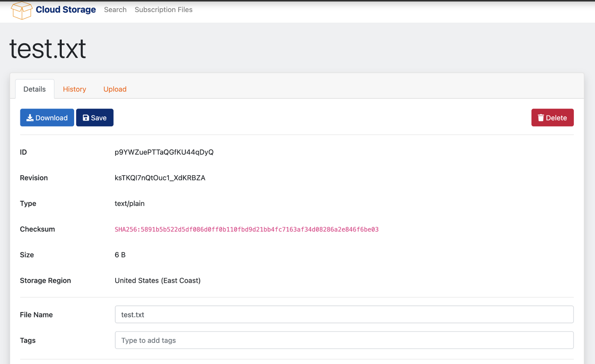Go to the Search page

point(115,10)
